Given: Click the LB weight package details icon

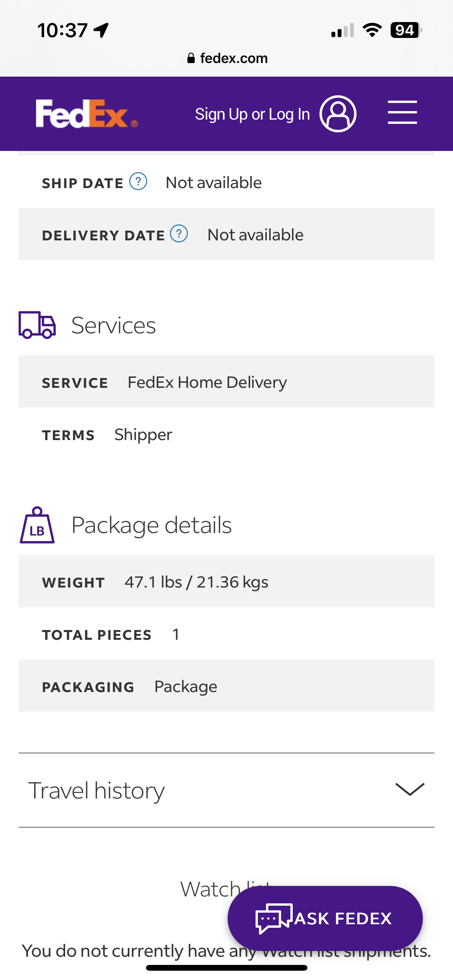Looking at the screenshot, I should pyautogui.click(x=37, y=525).
